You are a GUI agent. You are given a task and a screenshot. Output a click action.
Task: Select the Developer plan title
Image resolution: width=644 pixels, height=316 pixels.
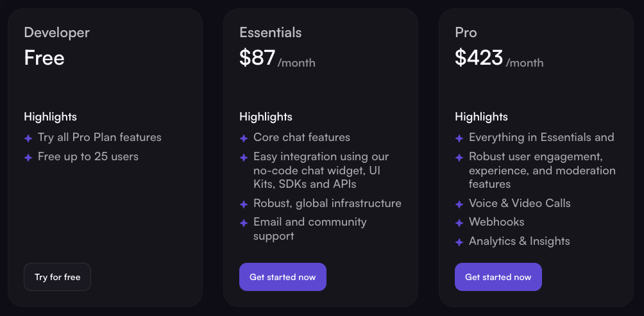pyautogui.click(x=56, y=32)
